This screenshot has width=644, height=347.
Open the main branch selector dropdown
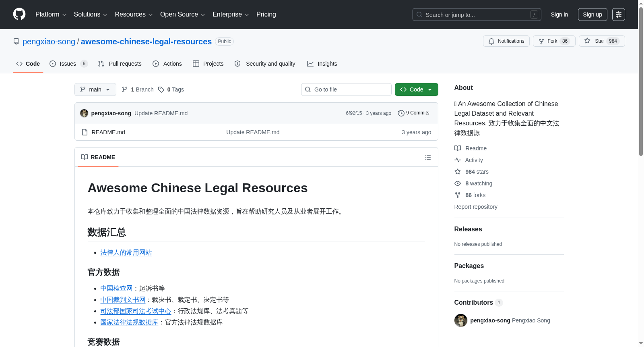(x=95, y=89)
